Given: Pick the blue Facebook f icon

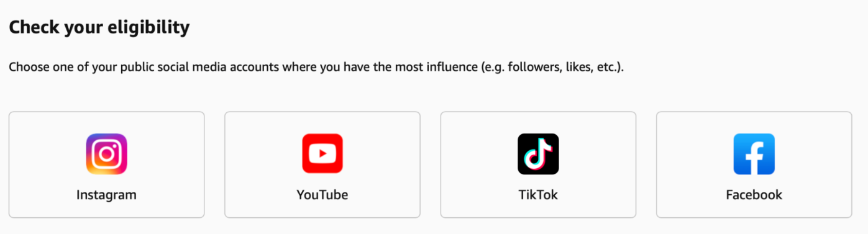Looking at the screenshot, I should click(754, 154).
